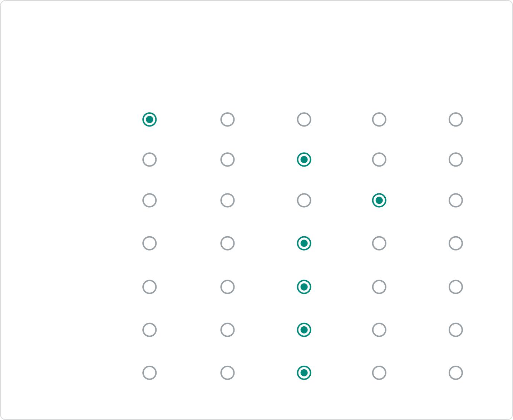The height and width of the screenshot is (420, 513).
Task: Pick the first option in row four
Action: point(149,243)
